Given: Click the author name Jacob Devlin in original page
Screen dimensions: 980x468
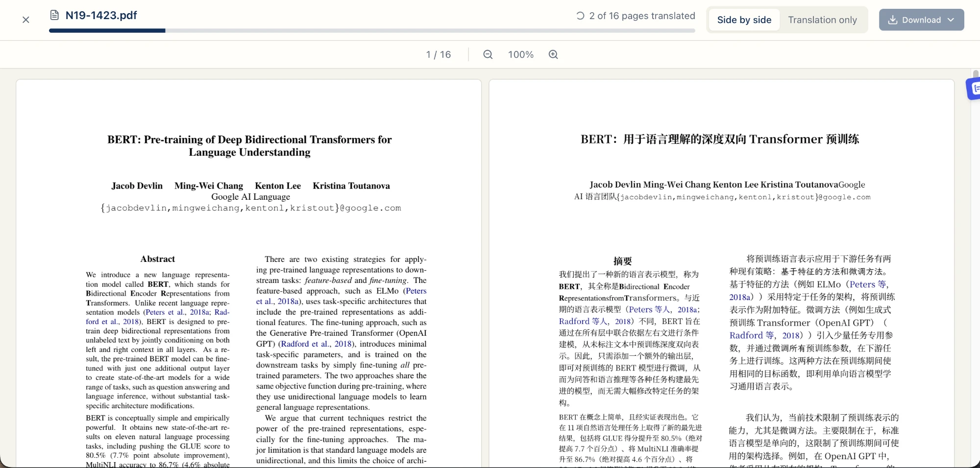Looking at the screenshot, I should pyautogui.click(x=137, y=186).
